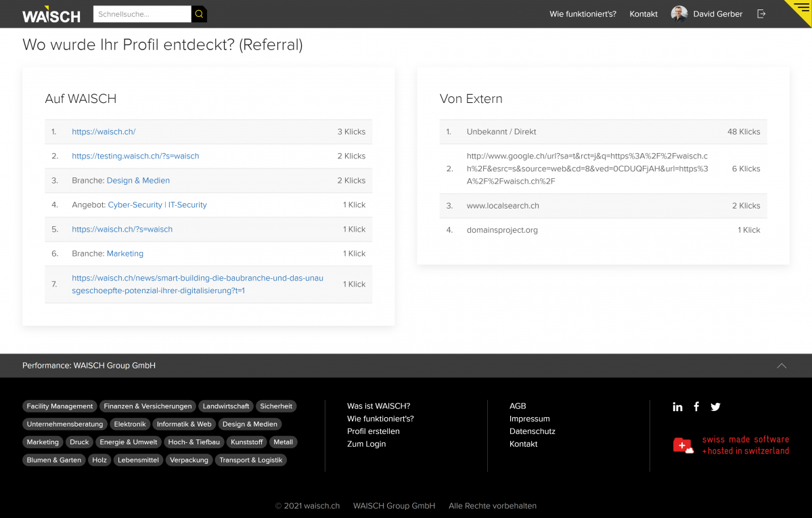Click the David Gerber user name

[x=718, y=14]
